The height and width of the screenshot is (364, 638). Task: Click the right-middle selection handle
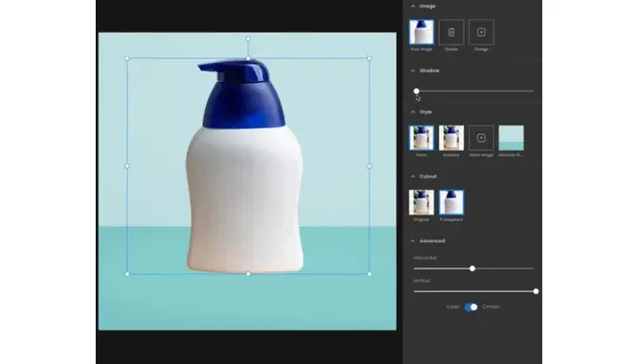(x=369, y=166)
